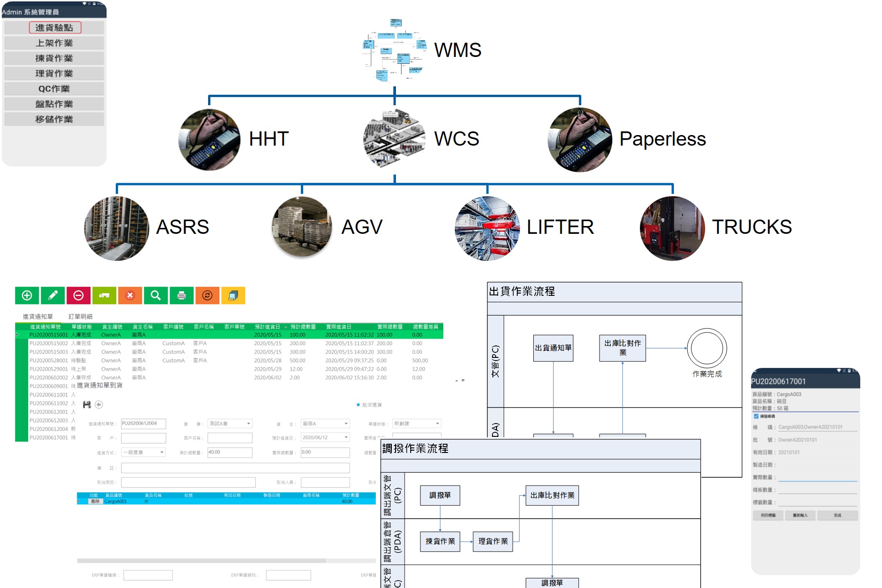Click the round back arrow icon
The width and height of the screenshot is (882, 588).
pos(99,405)
